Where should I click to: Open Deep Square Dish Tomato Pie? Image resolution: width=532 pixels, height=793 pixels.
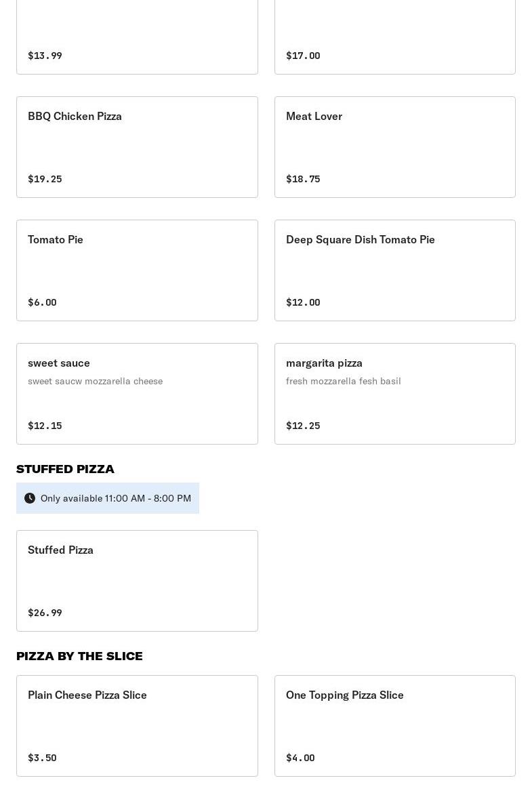pos(395,270)
